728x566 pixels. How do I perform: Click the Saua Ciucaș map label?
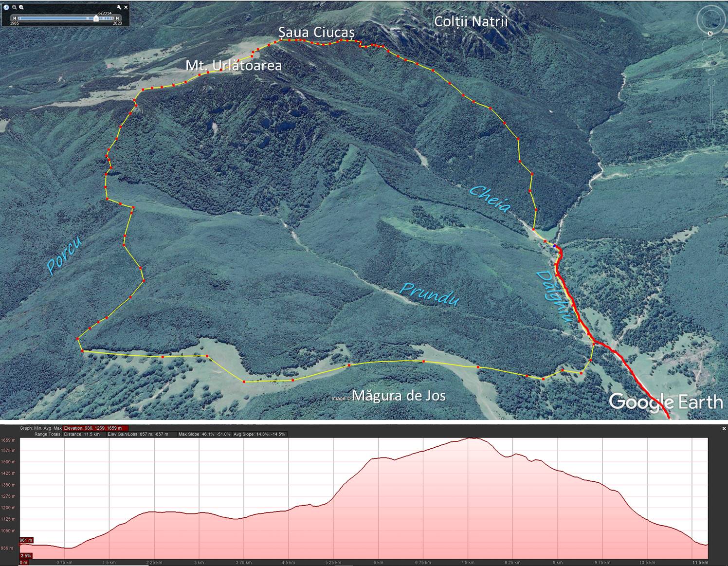click(x=316, y=33)
